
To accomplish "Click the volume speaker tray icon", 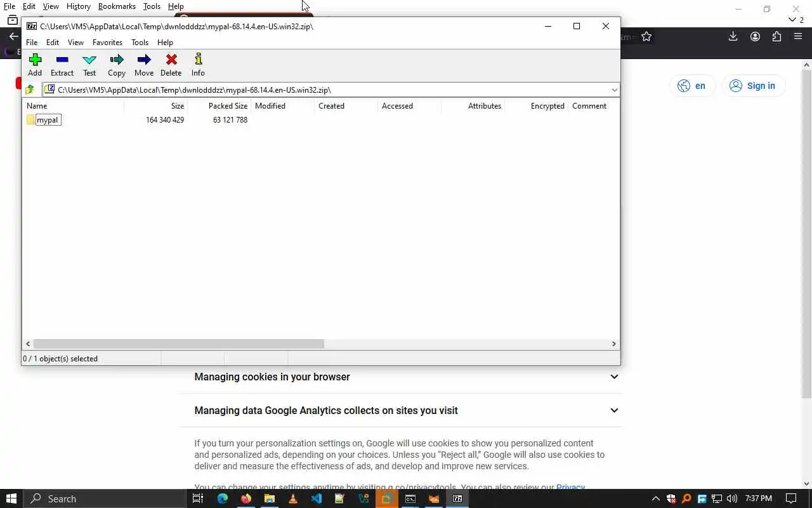I will (x=732, y=498).
